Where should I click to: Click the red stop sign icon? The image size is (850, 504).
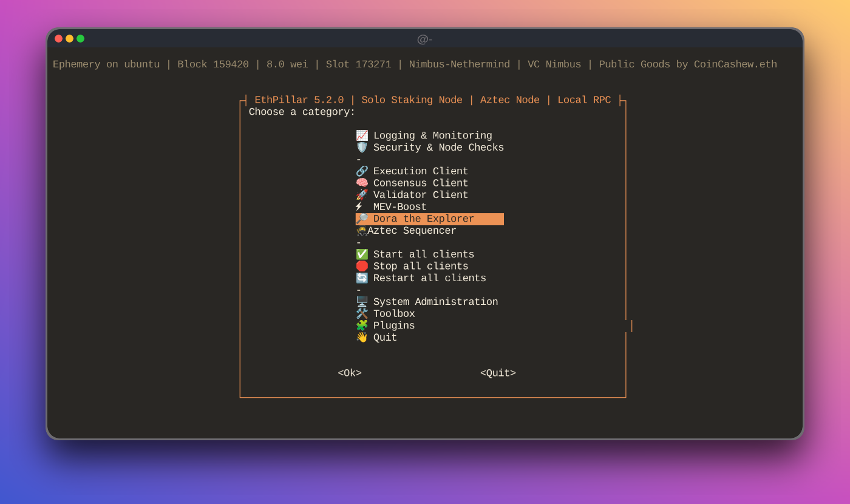pos(362,267)
